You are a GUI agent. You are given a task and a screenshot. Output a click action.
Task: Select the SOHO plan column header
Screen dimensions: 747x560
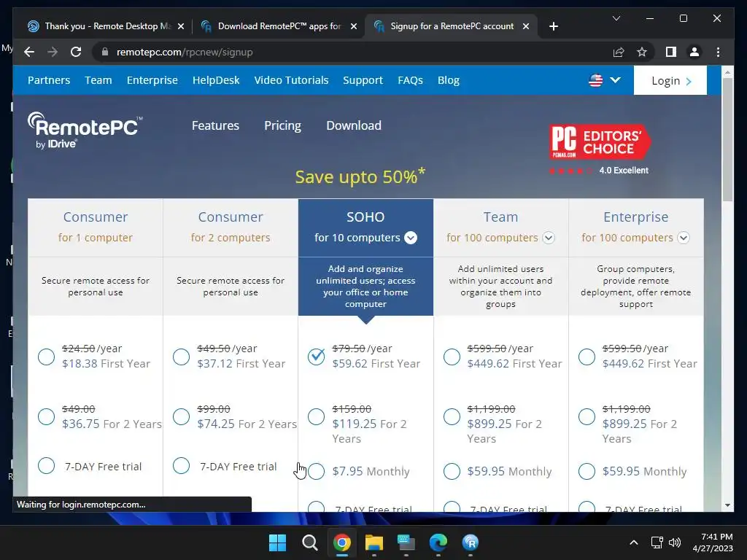365,227
